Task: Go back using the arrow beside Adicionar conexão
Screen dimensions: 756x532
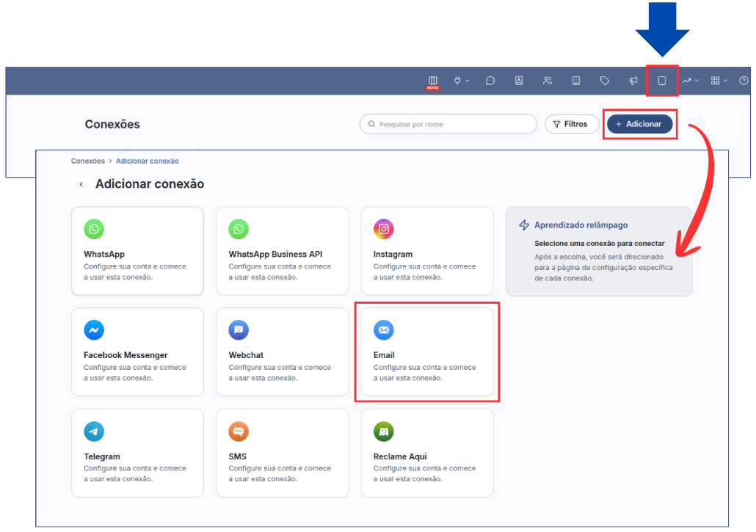Action: point(81,184)
